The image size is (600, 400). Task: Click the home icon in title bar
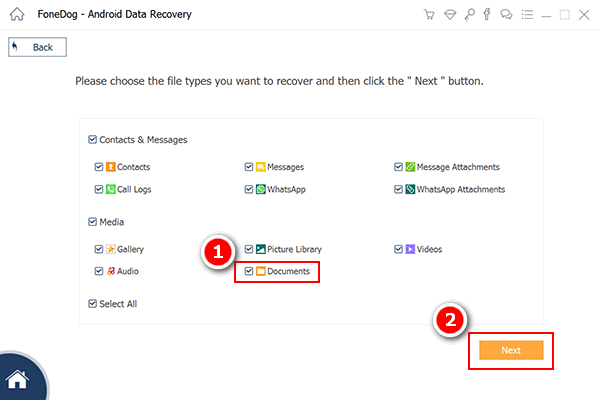(x=15, y=15)
